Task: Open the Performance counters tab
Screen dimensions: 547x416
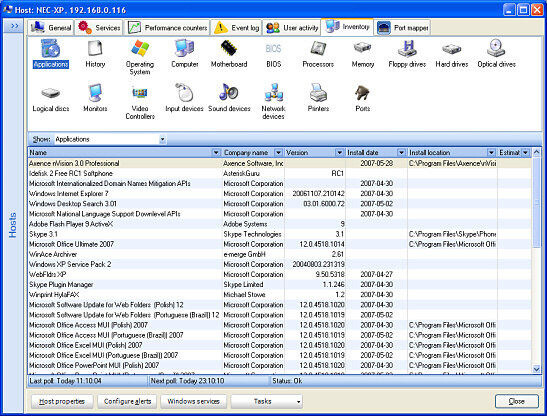Action: 167,28
